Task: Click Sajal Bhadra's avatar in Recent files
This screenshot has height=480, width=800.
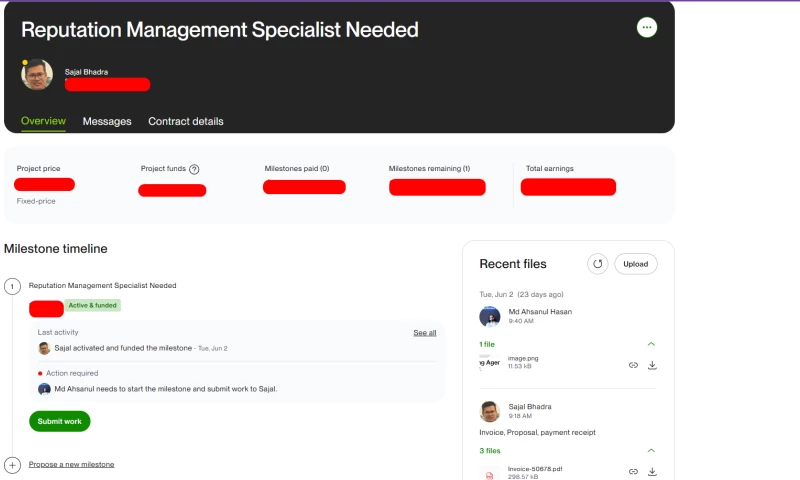Action: (490, 411)
